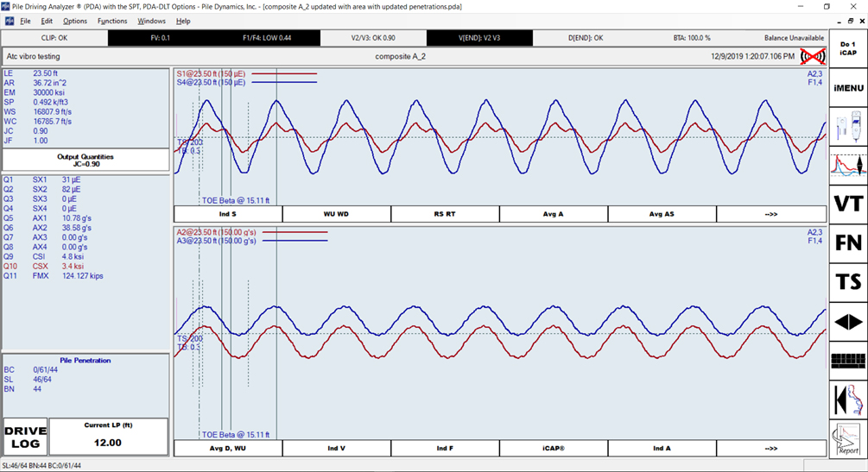
Task: Select the Ind S button under upper graph
Action: coord(228,214)
